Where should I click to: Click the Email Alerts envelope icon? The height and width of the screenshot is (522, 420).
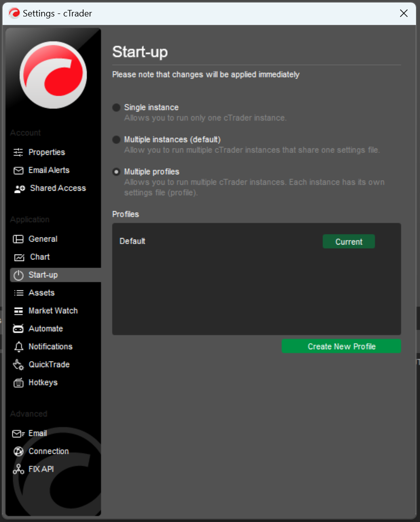pyautogui.click(x=18, y=170)
